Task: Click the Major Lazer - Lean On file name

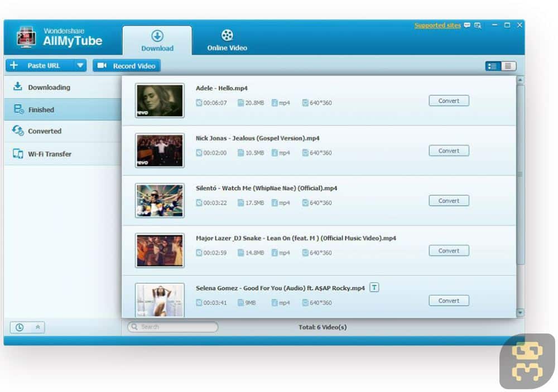Action: [296, 238]
